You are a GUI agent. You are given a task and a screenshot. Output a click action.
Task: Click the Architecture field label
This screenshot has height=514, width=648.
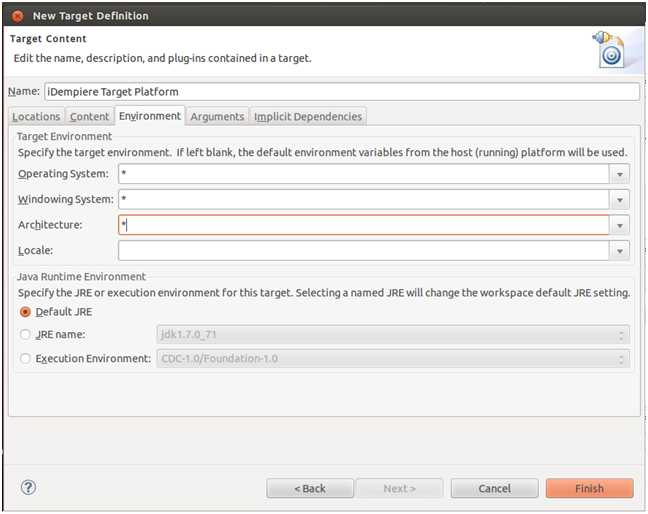[x=50, y=225]
